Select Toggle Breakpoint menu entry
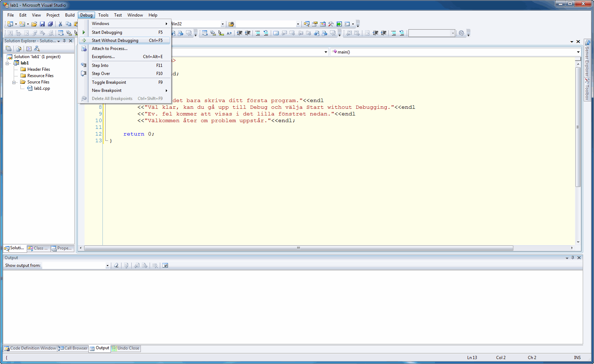Image resolution: width=594 pixels, height=364 pixels. (x=125, y=82)
